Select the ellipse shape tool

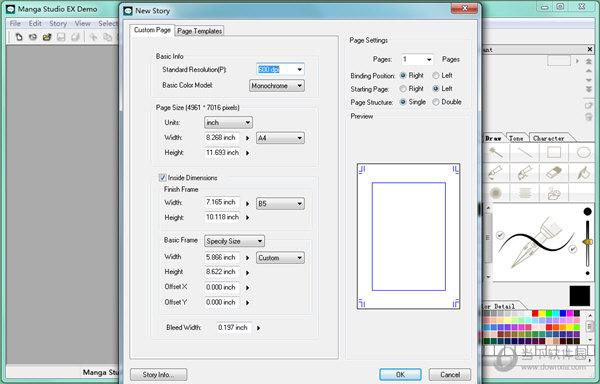pyautogui.click(x=584, y=153)
